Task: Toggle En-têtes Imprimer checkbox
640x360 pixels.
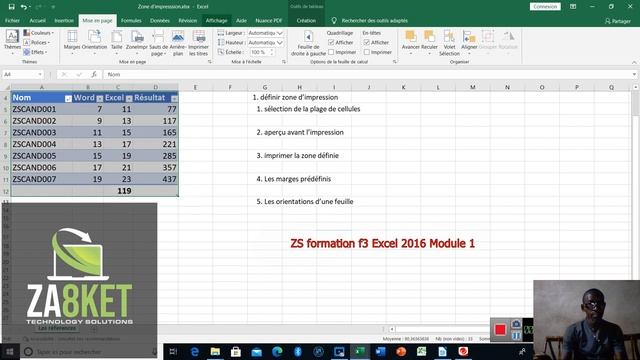Action: tap(367, 52)
